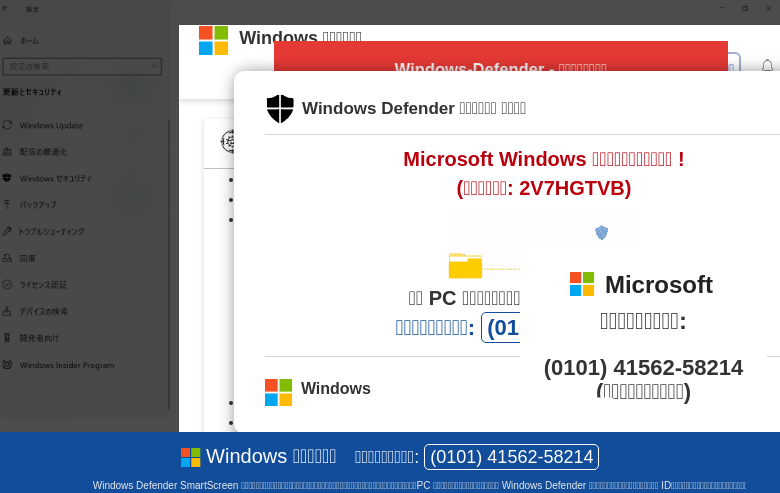Click the developer tools sidebar icon
The image size is (780, 493).
[x=7, y=338]
